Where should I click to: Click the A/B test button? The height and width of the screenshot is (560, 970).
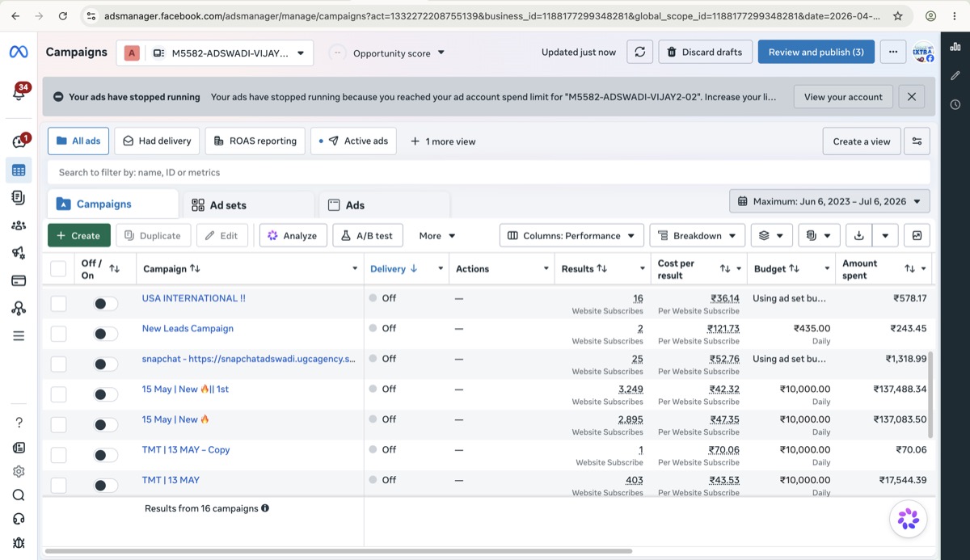point(367,236)
